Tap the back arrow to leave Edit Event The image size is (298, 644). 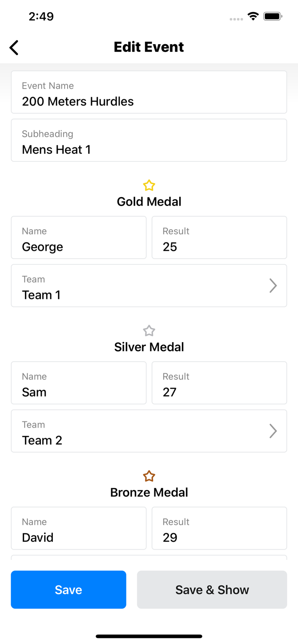click(x=13, y=47)
